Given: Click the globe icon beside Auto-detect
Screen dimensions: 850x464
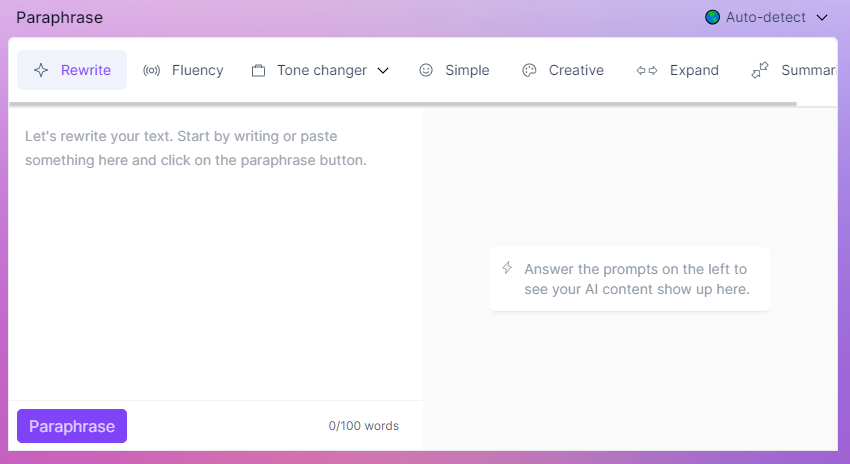Looking at the screenshot, I should pos(713,17).
